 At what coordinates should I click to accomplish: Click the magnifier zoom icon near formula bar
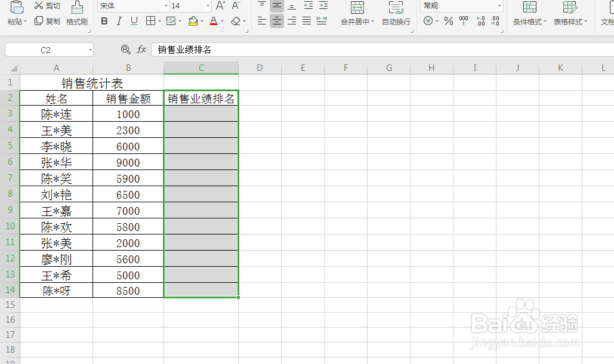(x=125, y=50)
